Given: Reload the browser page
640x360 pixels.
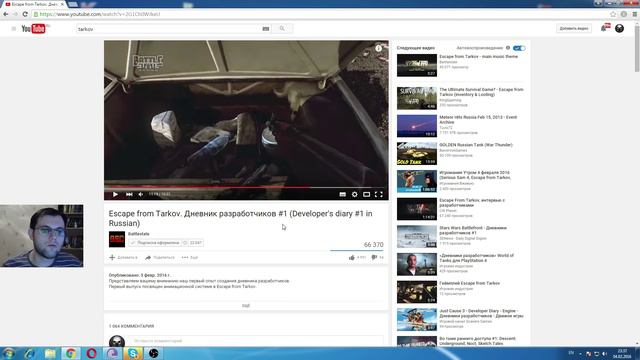Looking at the screenshot, I should point(25,14).
